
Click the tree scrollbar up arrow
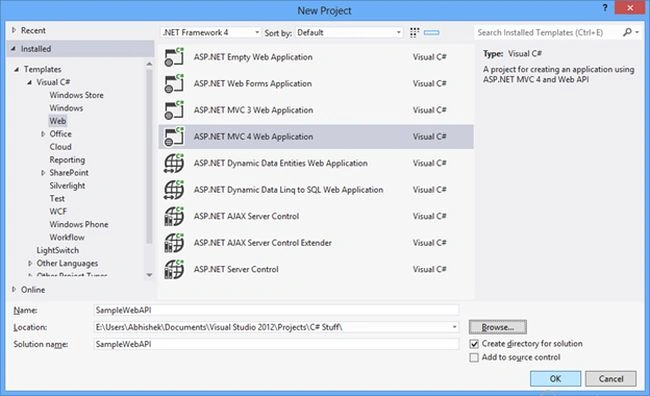[x=149, y=64]
